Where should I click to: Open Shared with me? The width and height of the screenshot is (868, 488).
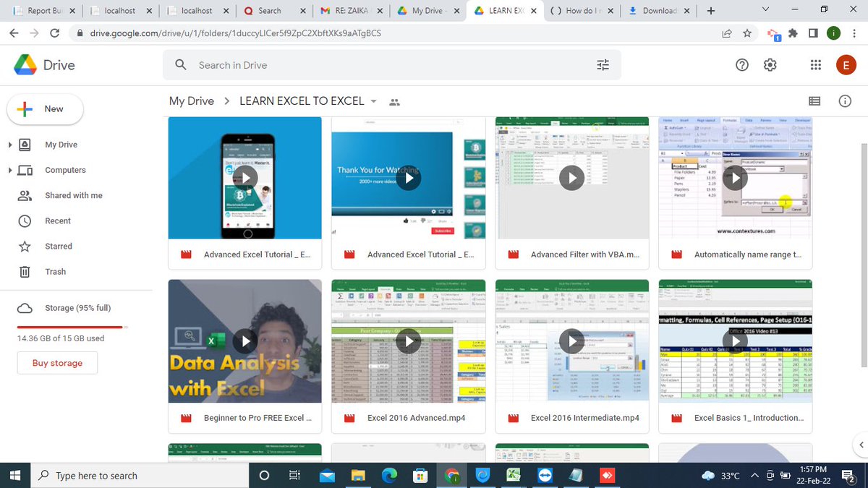click(74, 195)
